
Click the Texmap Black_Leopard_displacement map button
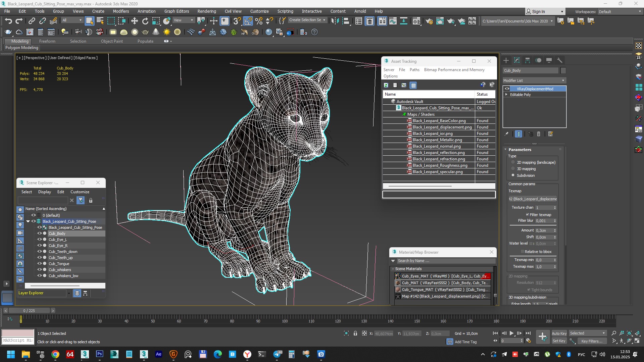click(533, 199)
